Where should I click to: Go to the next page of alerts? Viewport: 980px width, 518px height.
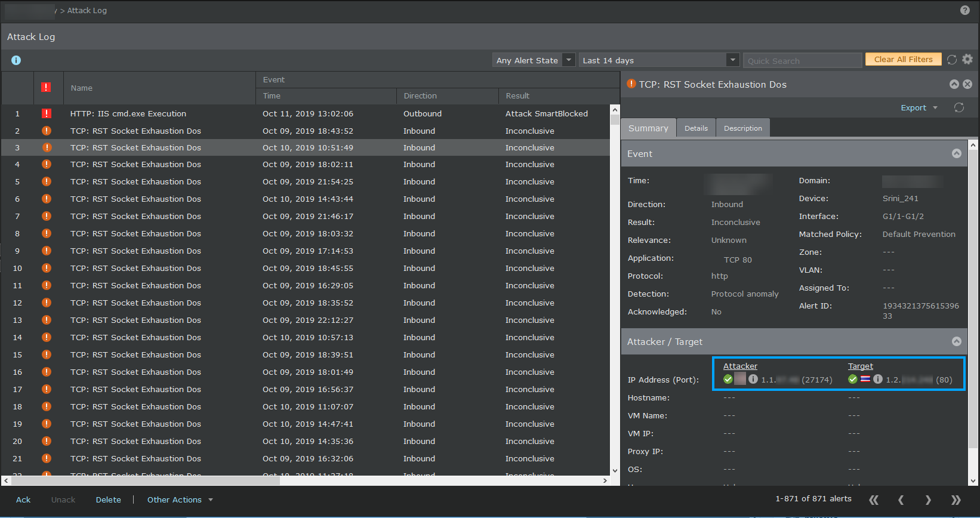928,500
